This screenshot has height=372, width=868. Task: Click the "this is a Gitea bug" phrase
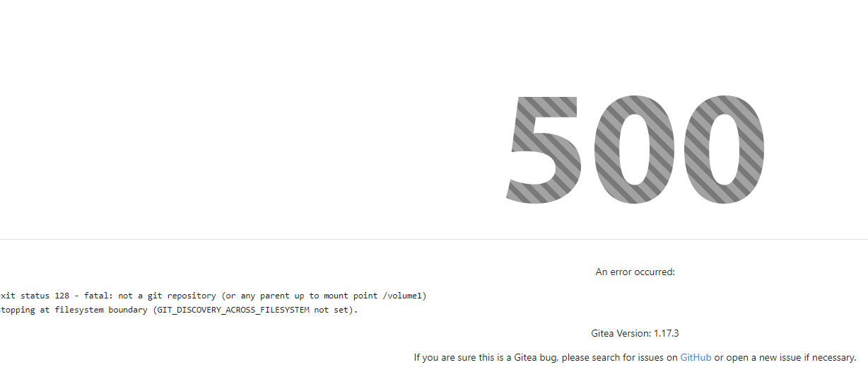point(515,358)
